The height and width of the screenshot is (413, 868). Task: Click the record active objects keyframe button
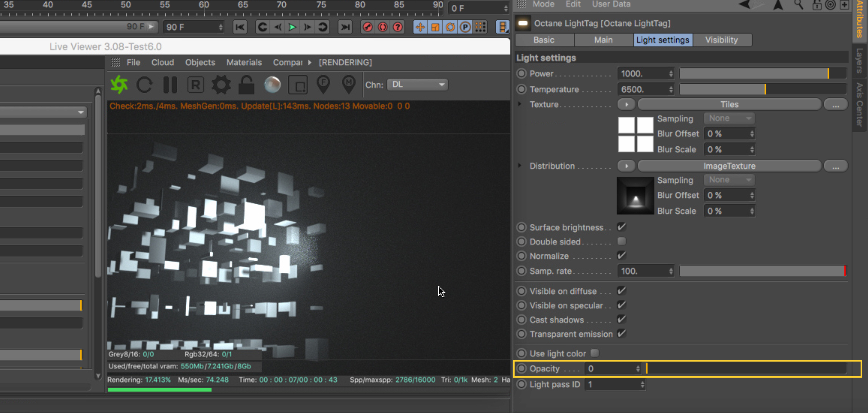click(368, 27)
